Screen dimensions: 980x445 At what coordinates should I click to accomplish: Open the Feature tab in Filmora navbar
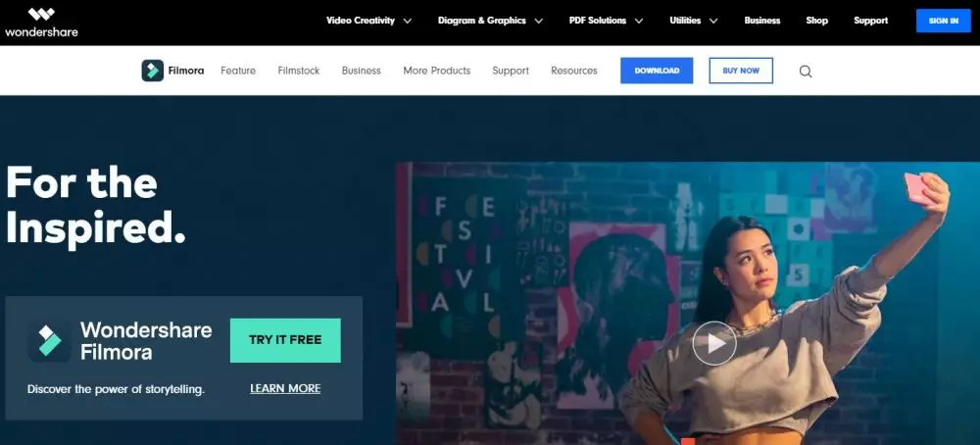(x=238, y=71)
